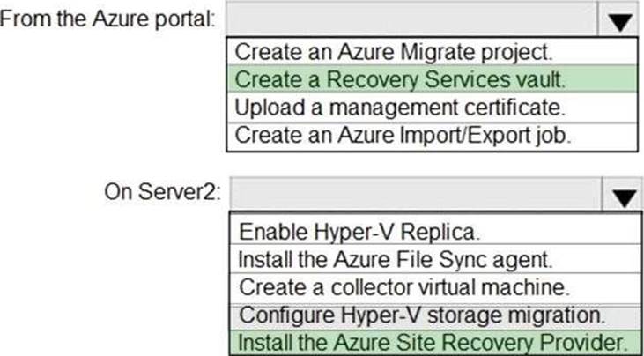Screen dimensions: 644x356
Task: Select Enable Hyper-V Replica option
Action: point(360,233)
